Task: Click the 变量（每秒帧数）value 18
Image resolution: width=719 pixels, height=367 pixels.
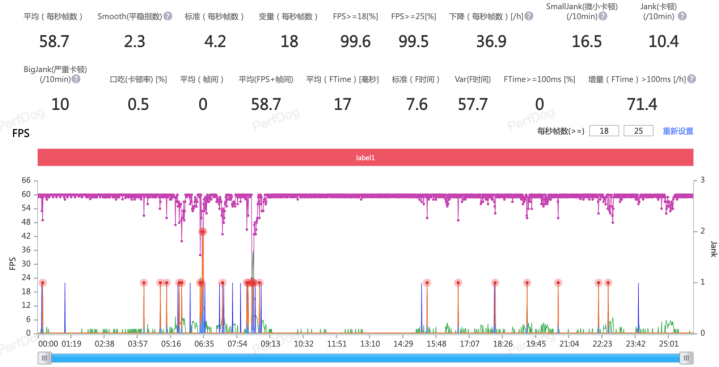Action: point(289,42)
